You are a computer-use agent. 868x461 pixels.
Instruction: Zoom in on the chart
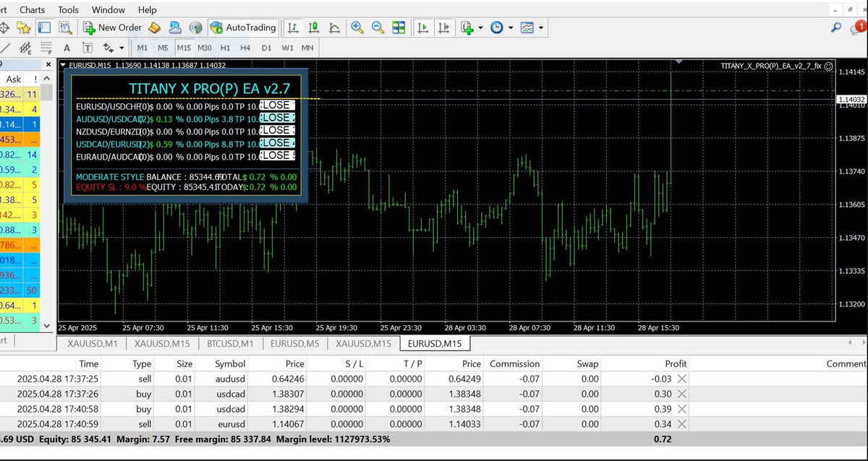357,27
